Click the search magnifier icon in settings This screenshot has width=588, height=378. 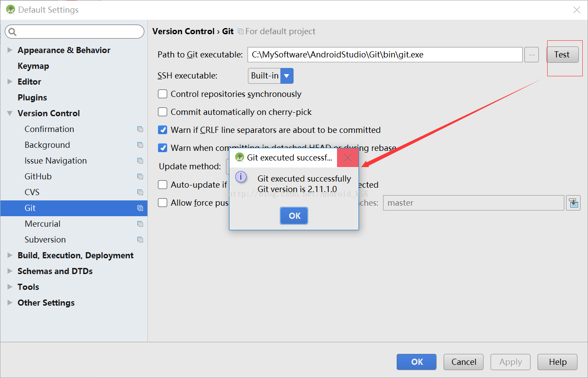[x=12, y=32]
